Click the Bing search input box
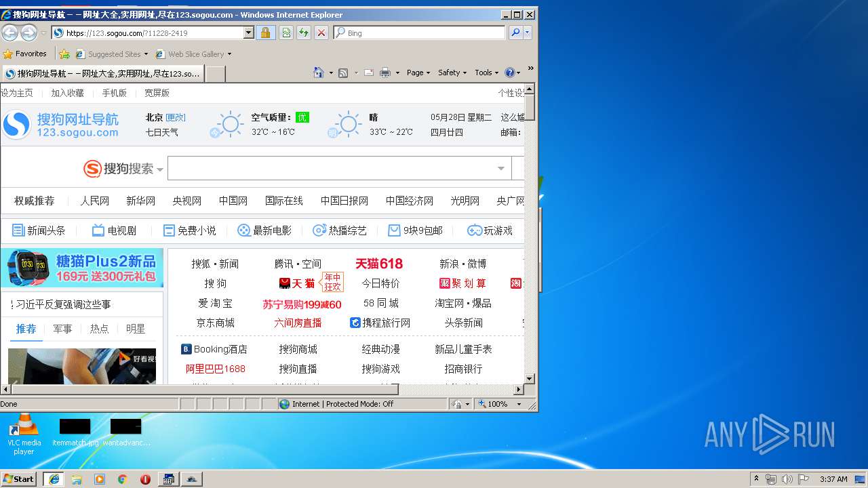 click(419, 33)
